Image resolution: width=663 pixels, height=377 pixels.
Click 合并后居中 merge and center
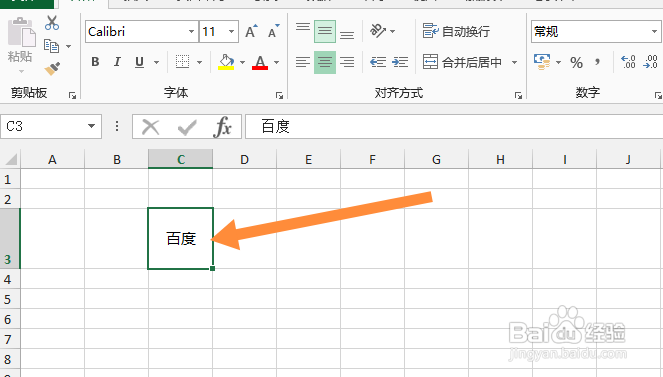point(463,62)
